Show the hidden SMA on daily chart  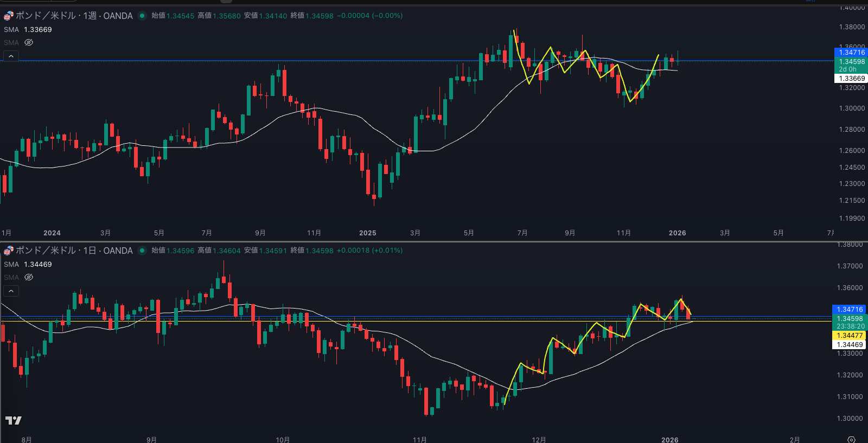(29, 277)
